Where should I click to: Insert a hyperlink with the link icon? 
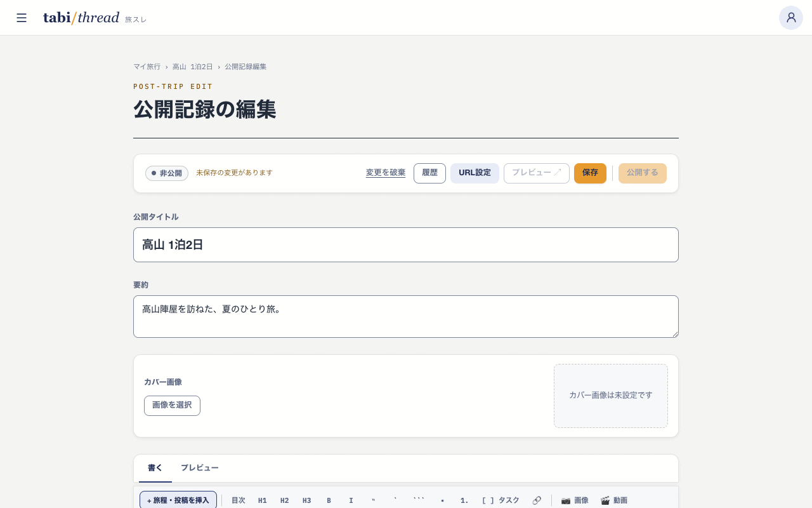(x=537, y=500)
